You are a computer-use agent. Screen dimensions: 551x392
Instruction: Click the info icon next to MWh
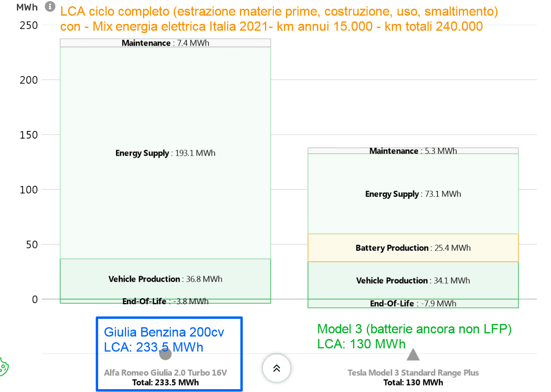(50, 6)
